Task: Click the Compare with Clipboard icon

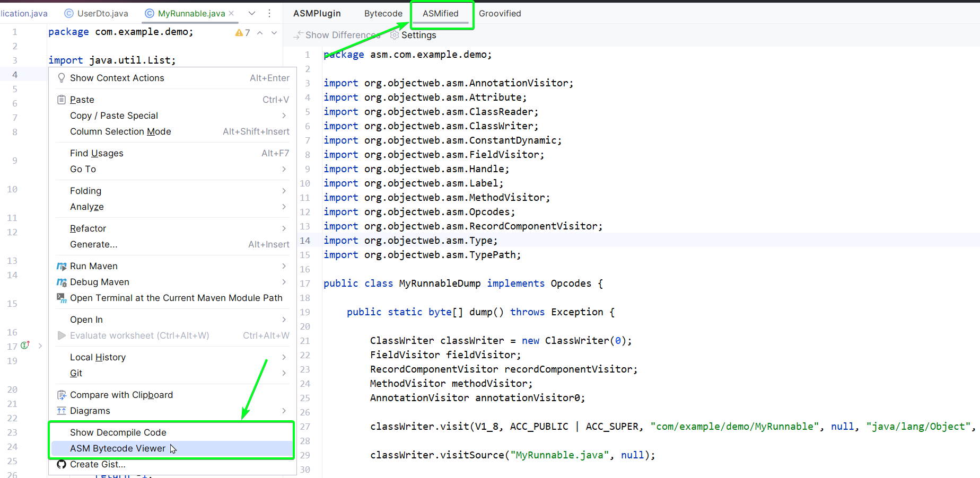Action: coord(62,395)
